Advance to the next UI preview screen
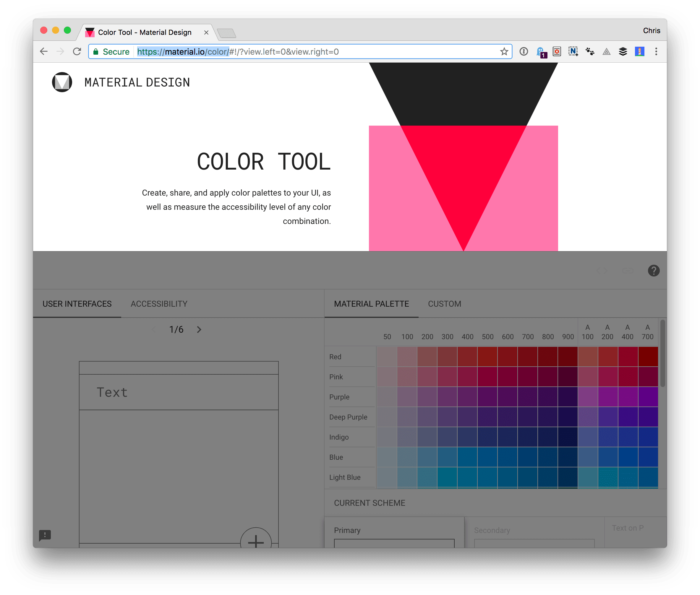The image size is (700, 595). [x=199, y=329]
